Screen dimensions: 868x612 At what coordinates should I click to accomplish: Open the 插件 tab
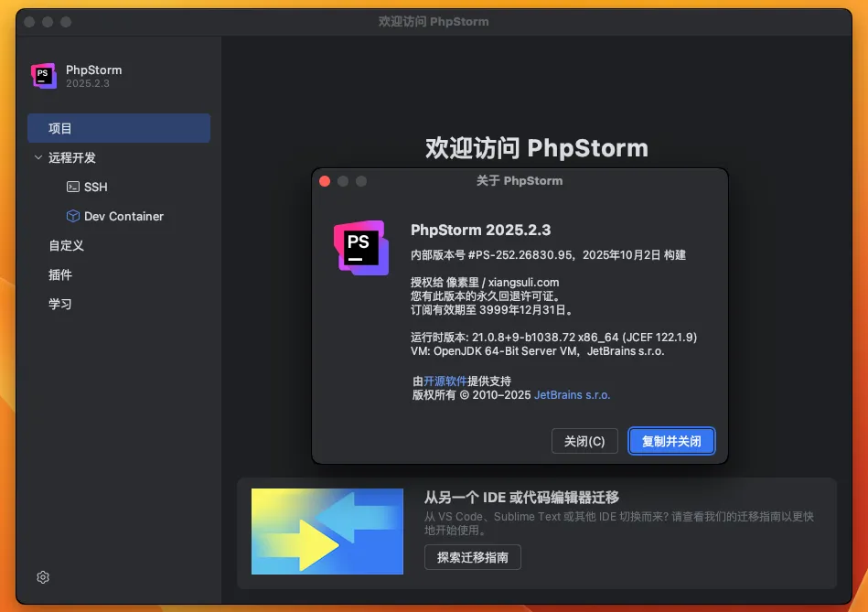[x=60, y=274]
